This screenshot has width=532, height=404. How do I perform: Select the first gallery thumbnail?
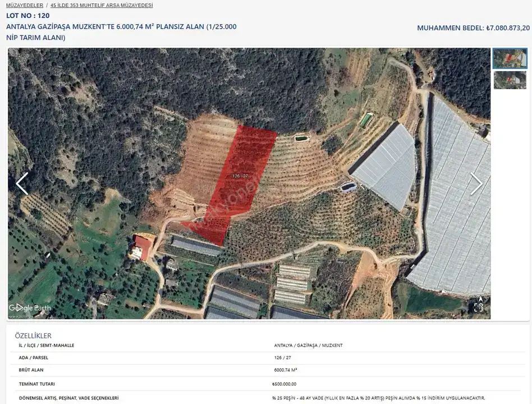pyautogui.click(x=510, y=58)
